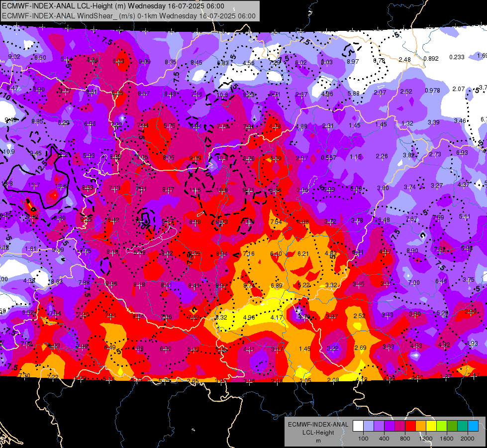Click the wind shear value 6.03

point(118,61)
